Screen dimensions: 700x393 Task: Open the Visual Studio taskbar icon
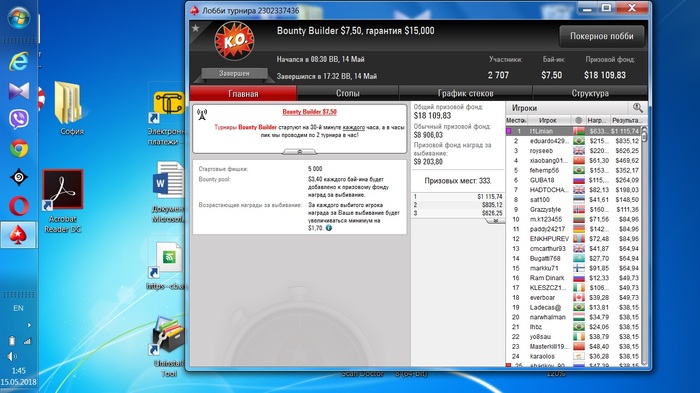tap(19, 91)
